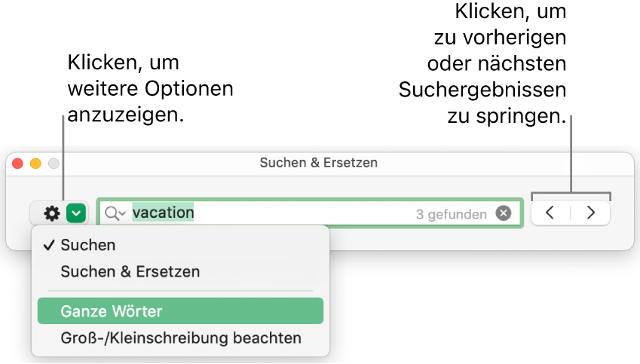
Task: Click the "Suchen & Ersetzen" window title
Action: click(318, 162)
